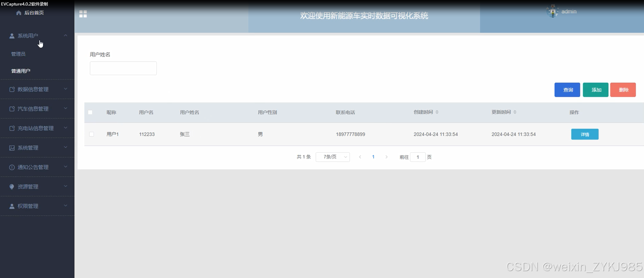Screen dimensions: 644x278
Task: Click the 资源管理 bulb icon
Action: 12,187
